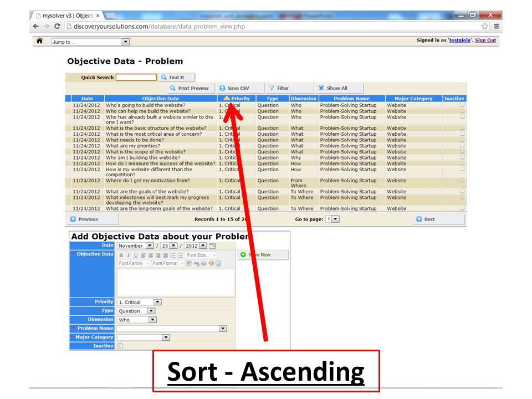Italicize text using the editor toolbar
The width and height of the screenshot is (532, 399).
pyautogui.click(x=128, y=255)
